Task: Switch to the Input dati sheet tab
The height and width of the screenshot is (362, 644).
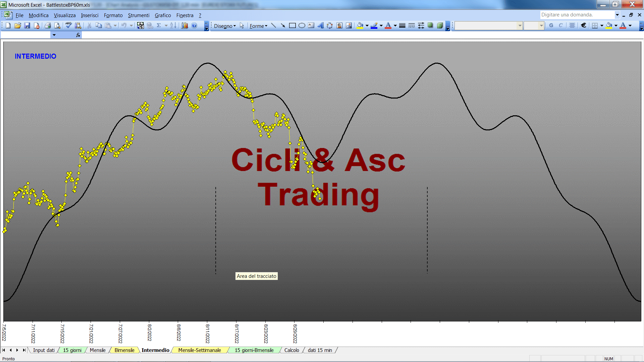Action: 44,350
